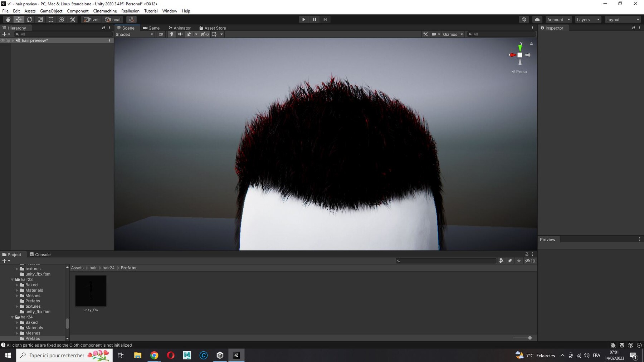Viewport: 644px width, 362px height.
Task: Toggle scene effects like skybox
Action: point(189,34)
